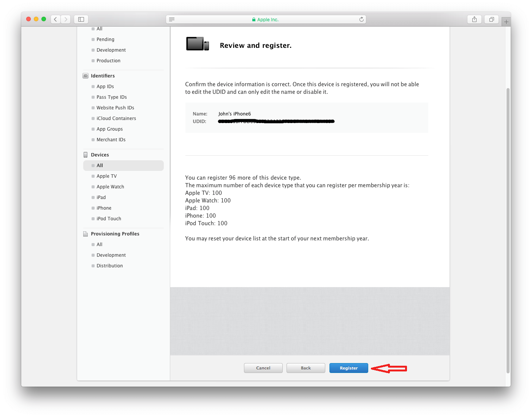The width and height of the screenshot is (532, 417).
Task: Click the Provisioning Profiles document icon
Action: click(85, 234)
